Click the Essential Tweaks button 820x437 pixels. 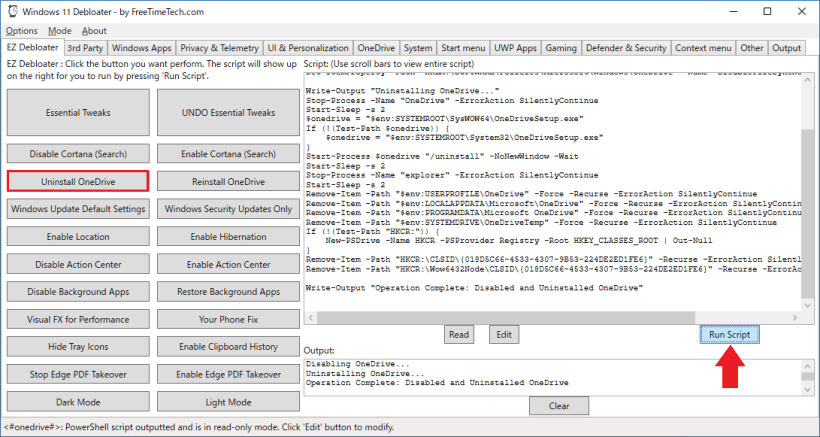(78, 113)
